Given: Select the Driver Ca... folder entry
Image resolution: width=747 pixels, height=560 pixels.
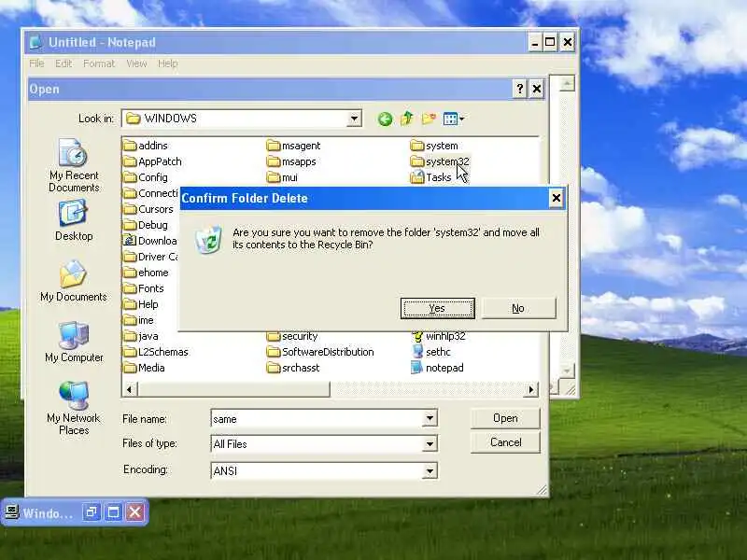Looking at the screenshot, I should (x=150, y=257).
